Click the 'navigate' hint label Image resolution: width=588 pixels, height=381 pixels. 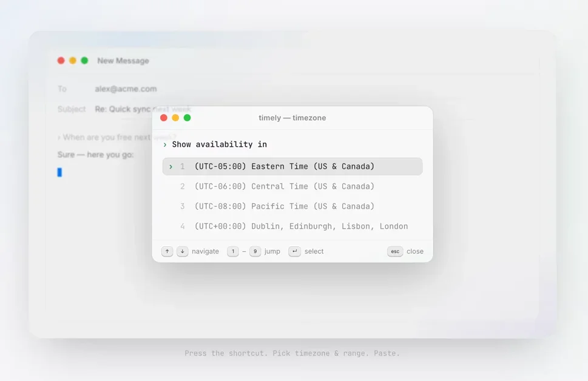(x=205, y=251)
